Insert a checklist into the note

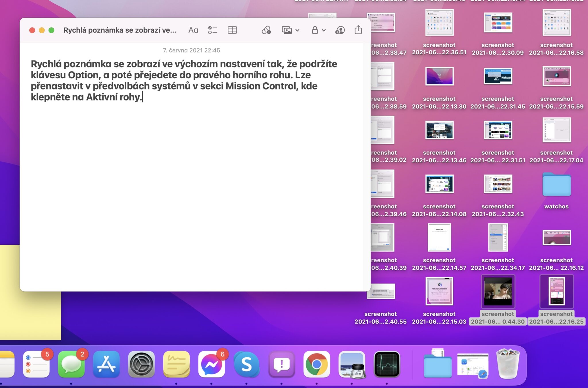[x=213, y=30]
